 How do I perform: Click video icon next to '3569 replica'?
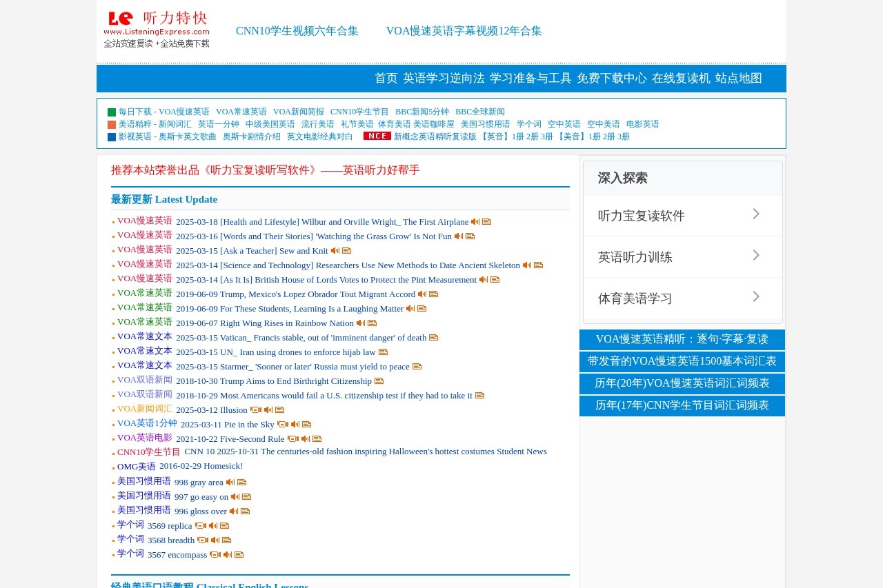pos(201,525)
